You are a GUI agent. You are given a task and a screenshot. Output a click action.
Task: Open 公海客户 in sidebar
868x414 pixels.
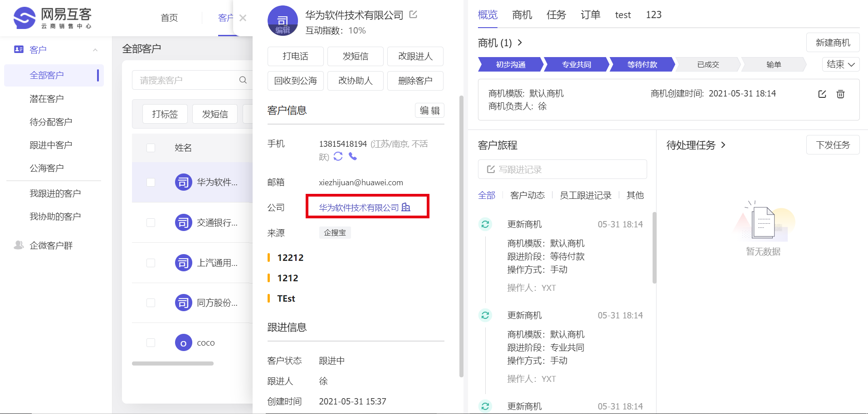click(47, 168)
